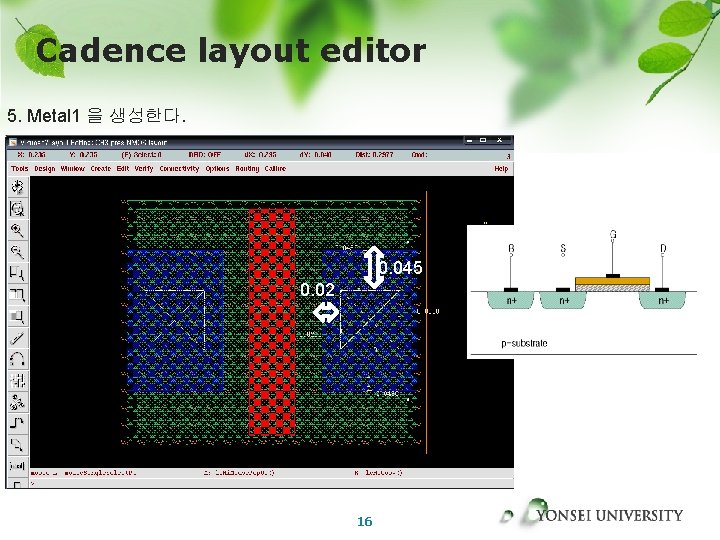Screen dimensions: 720x540
Task: Click the Dist readout in status banner
Action: 374,155
